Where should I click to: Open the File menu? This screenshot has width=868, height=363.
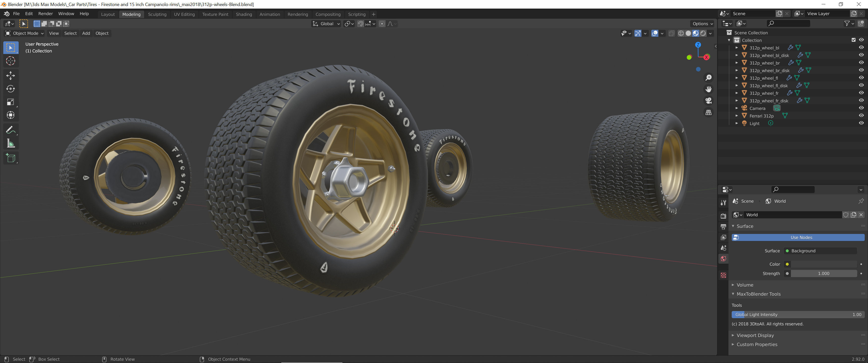click(16, 14)
